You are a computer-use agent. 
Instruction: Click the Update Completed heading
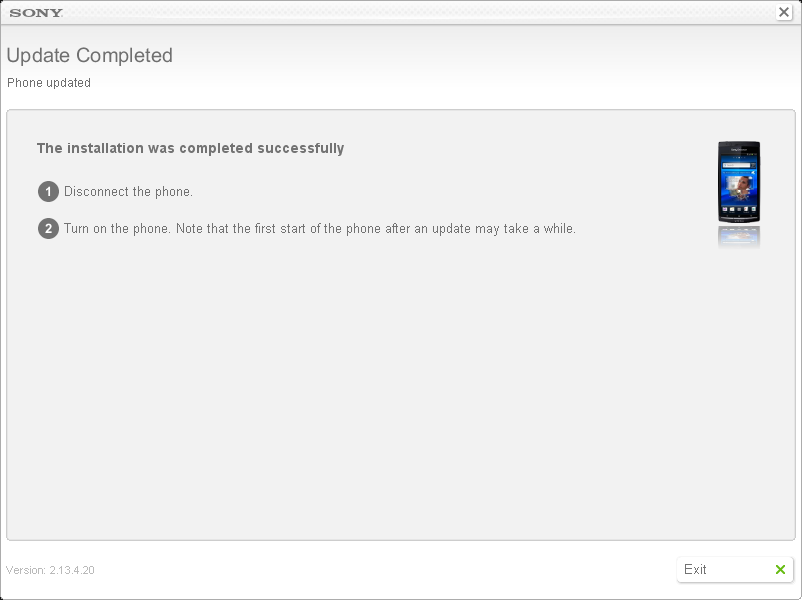click(90, 55)
